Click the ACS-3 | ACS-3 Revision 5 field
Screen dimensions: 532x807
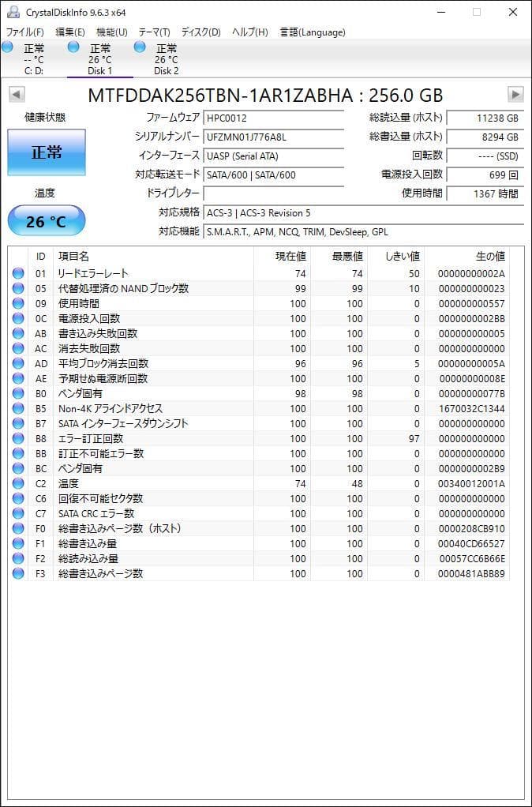click(x=363, y=213)
